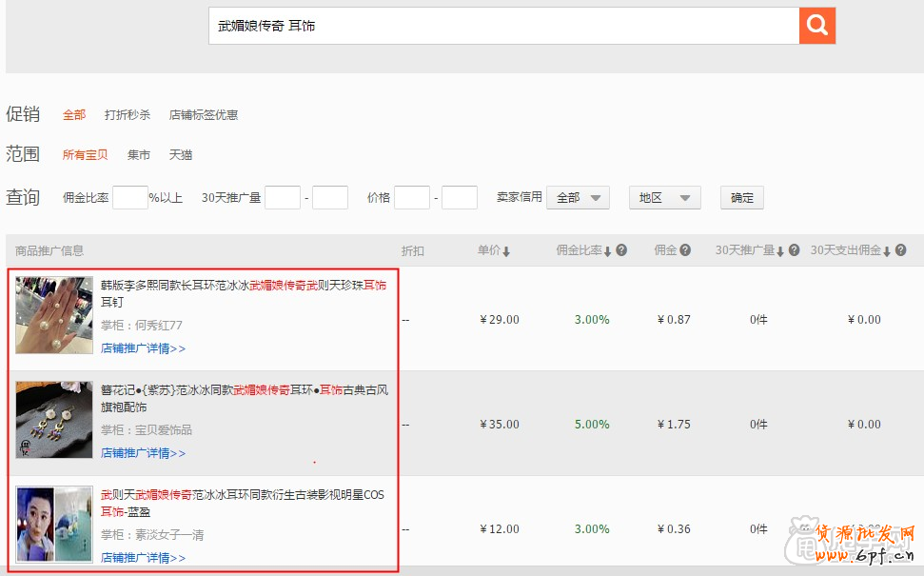Screen dimensions: 924x576
Task: Click the orange search magnifier button
Action: (816, 26)
